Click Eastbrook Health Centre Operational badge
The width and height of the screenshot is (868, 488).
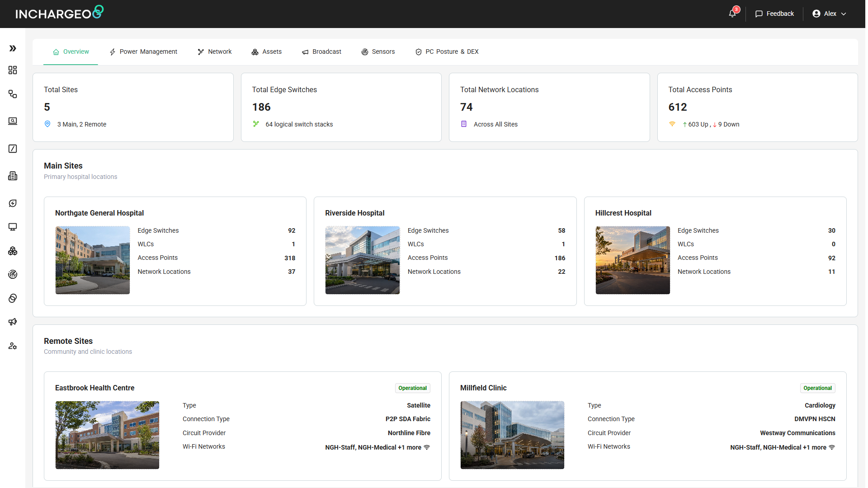[x=412, y=388]
